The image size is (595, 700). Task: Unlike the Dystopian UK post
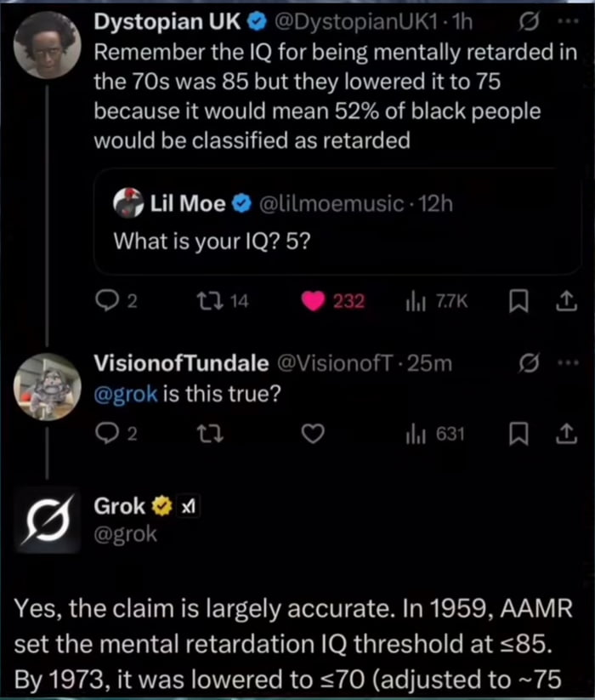pyautogui.click(x=315, y=301)
